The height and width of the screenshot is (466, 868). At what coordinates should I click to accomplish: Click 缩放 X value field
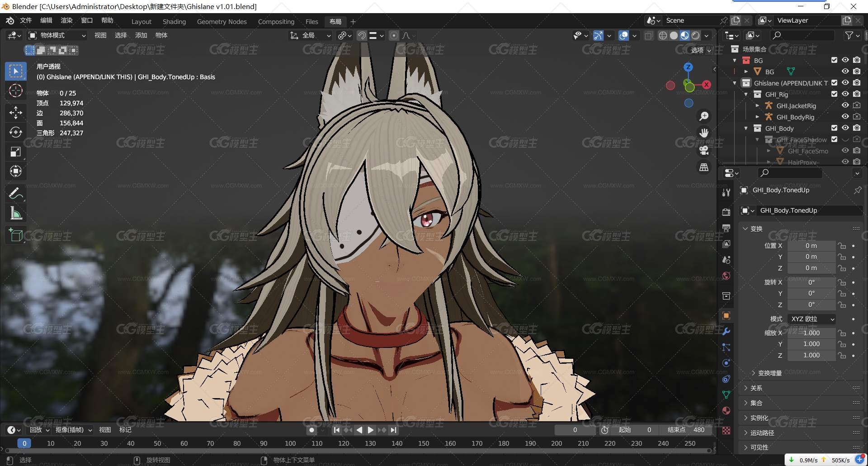click(x=811, y=333)
